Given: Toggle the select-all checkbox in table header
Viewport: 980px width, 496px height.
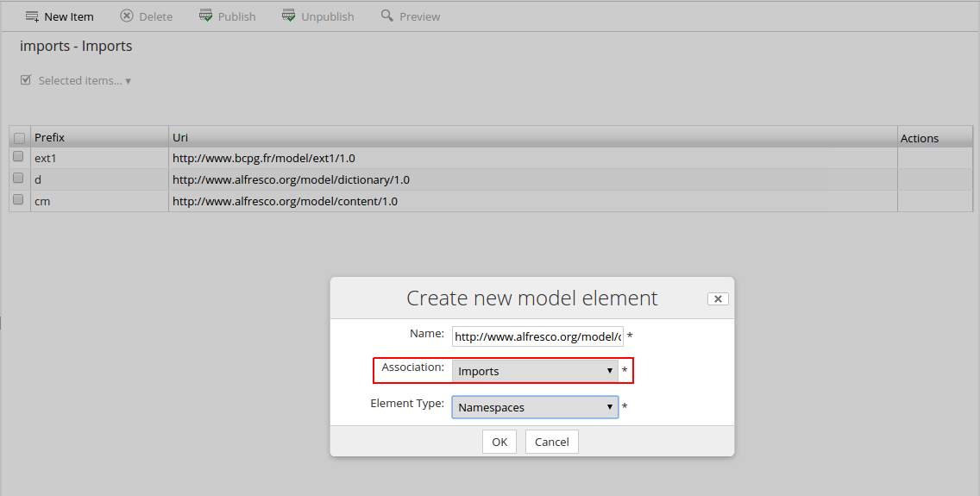Looking at the screenshot, I should (x=19, y=138).
